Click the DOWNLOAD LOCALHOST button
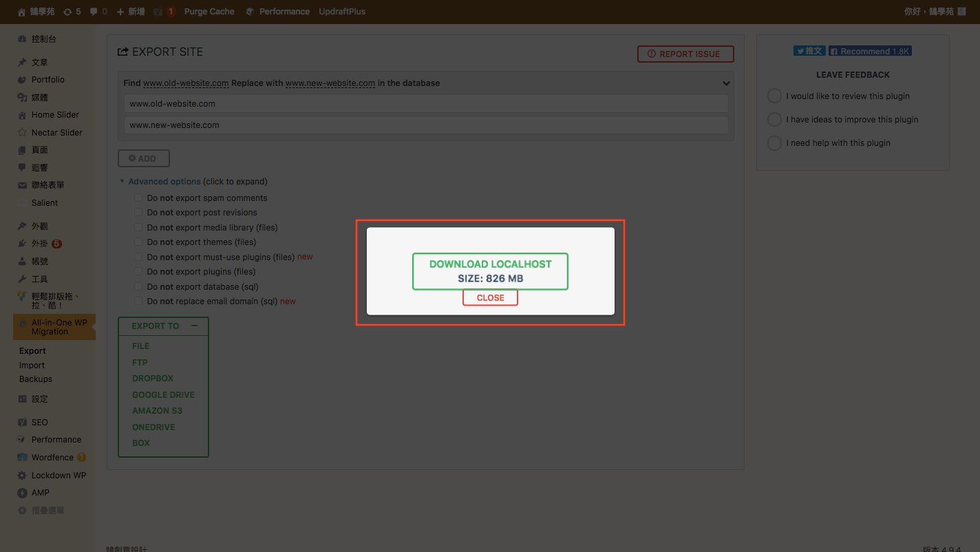The height and width of the screenshot is (552, 980). (490, 271)
